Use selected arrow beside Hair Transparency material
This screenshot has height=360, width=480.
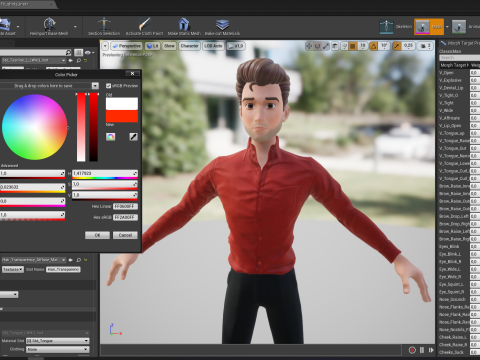71,260
